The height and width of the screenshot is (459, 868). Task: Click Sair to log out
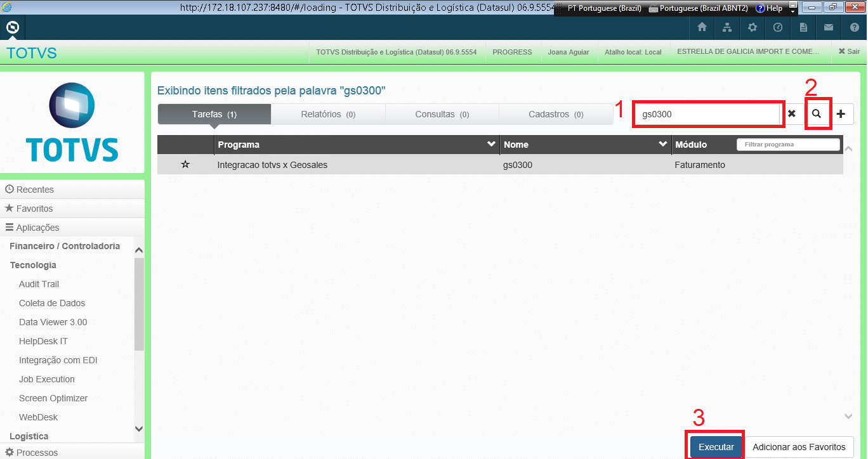pyautogui.click(x=849, y=51)
